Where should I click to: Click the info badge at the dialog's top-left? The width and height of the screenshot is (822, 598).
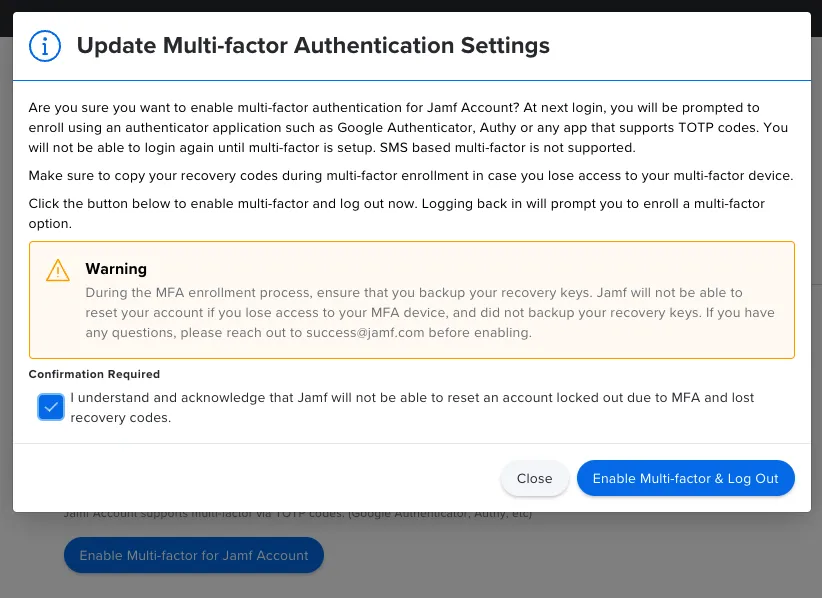44,46
